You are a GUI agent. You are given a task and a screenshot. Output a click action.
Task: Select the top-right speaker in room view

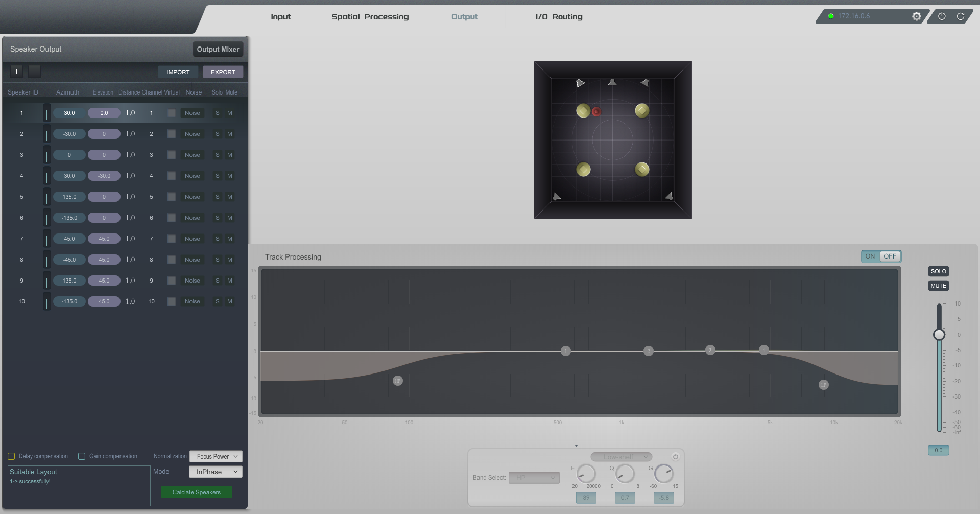click(x=644, y=83)
